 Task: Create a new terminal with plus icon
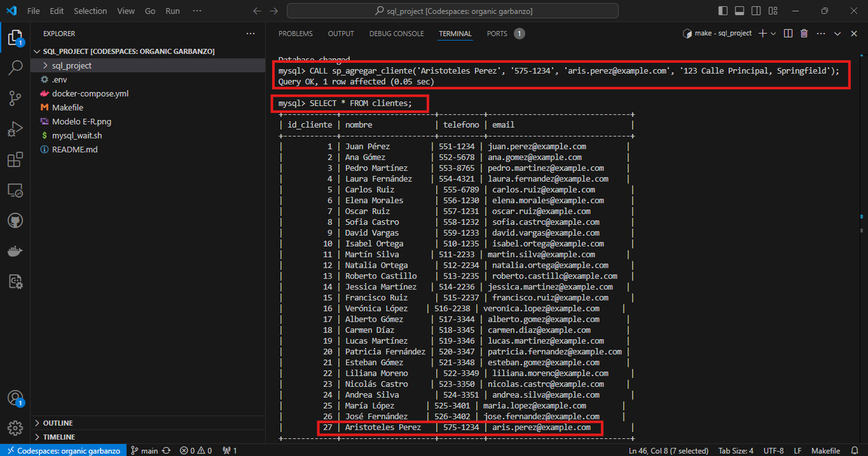(x=762, y=33)
